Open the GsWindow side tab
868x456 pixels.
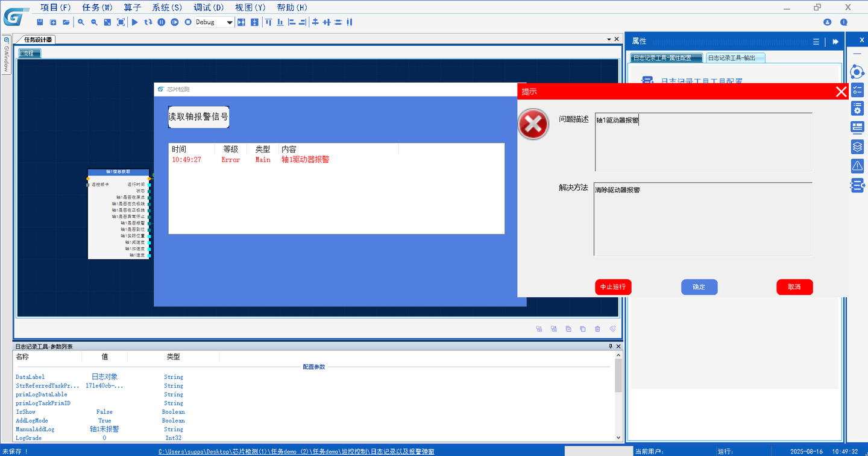[x=7, y=55]
